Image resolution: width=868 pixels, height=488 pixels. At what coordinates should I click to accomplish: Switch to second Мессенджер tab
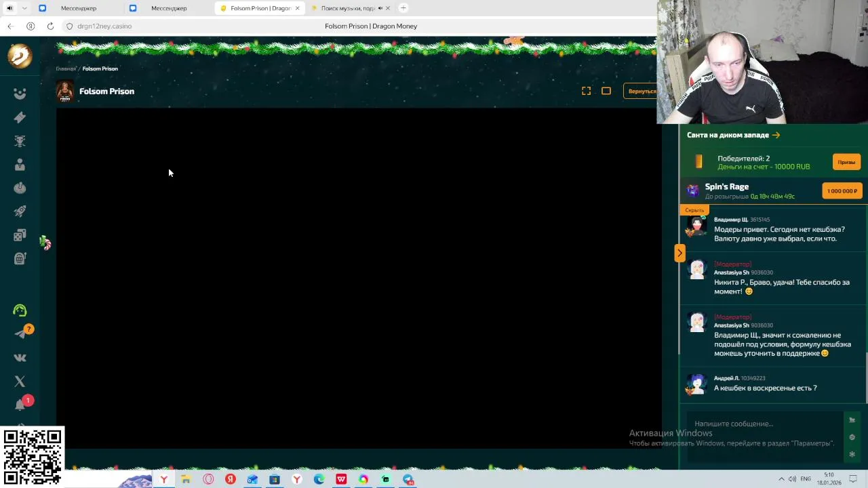point(169,8)
